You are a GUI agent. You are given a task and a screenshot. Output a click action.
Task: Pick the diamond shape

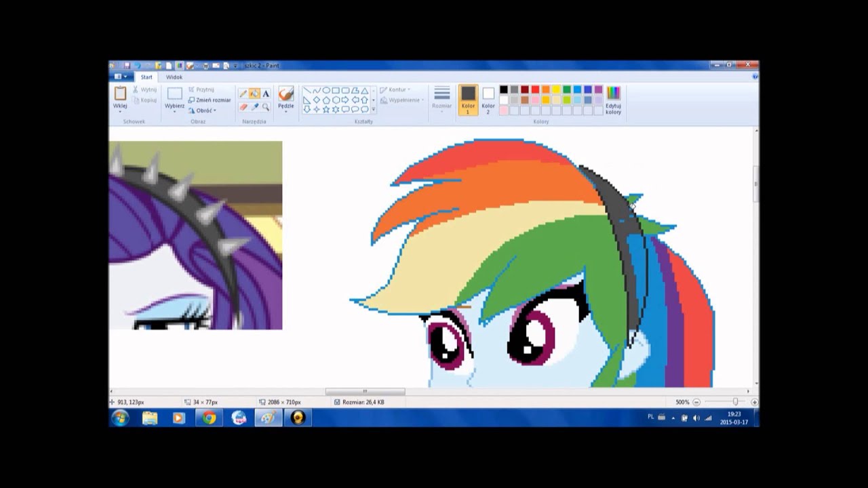[317, 100]
